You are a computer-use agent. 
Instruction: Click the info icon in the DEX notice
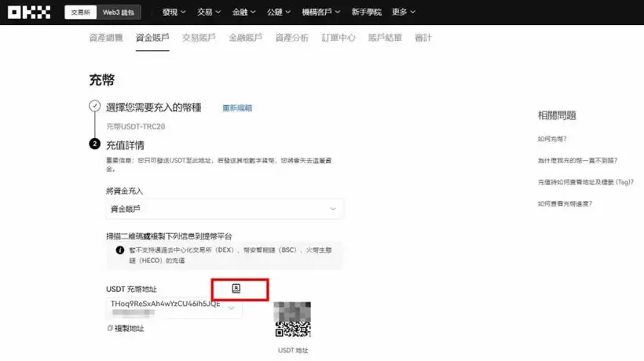[120, 250]
